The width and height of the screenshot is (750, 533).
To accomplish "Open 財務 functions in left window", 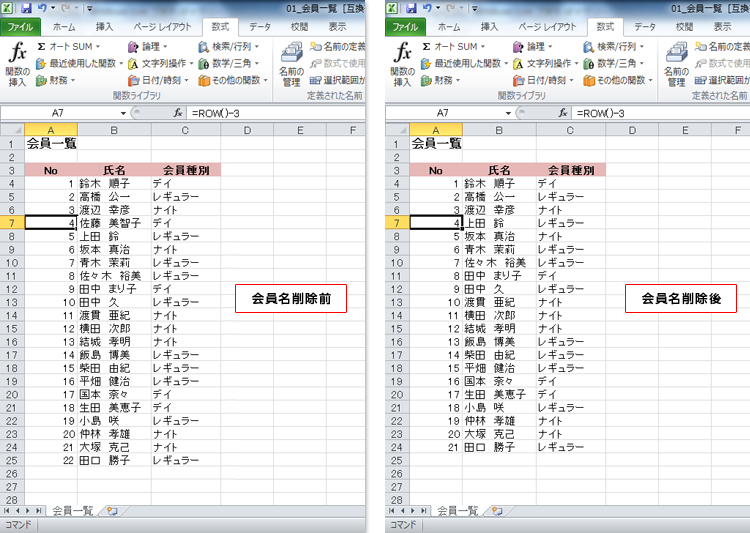I will pyautogui.click(x=56, y=80).
